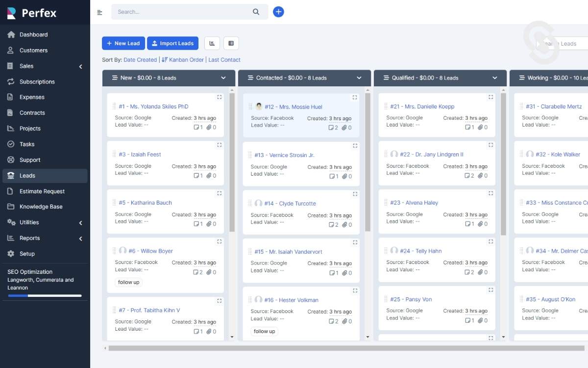Click the SEO Optimization progress bar
This screenshot has width=588, height=368.
point(45,295)
